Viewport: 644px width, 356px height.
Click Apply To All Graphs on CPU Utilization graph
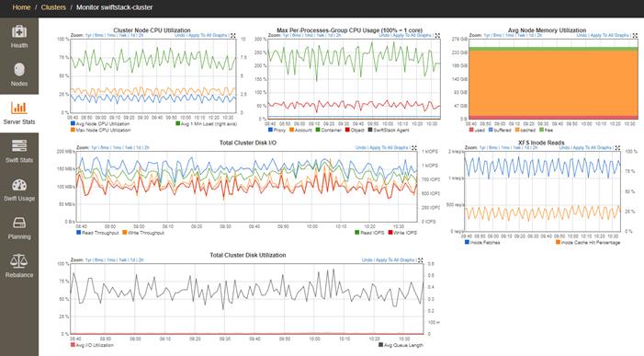[207, 35]
